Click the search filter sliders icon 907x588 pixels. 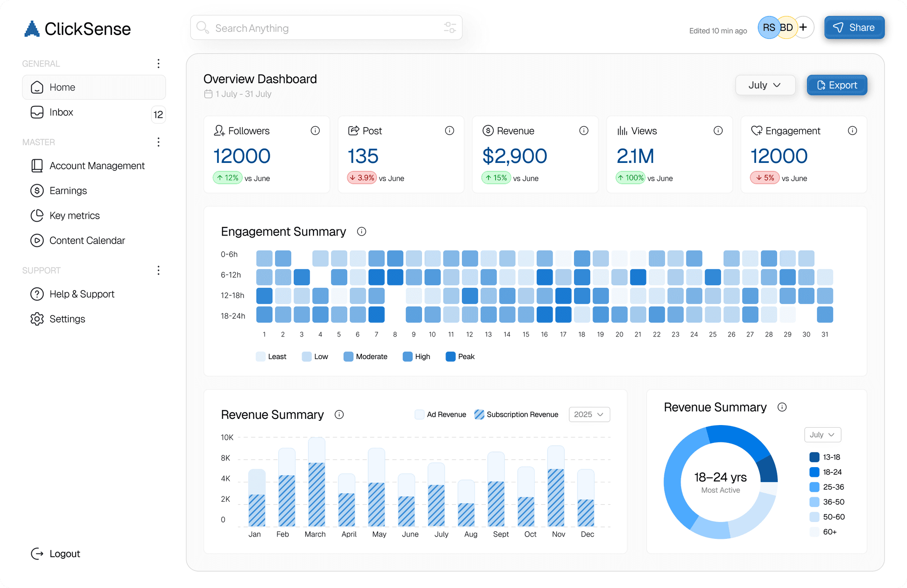(450, 27)
